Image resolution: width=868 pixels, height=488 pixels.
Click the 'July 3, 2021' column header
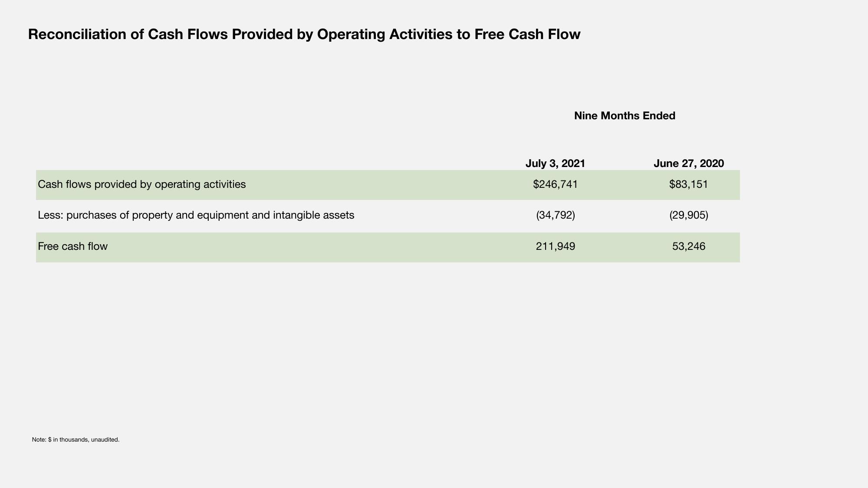pos(555,163)
